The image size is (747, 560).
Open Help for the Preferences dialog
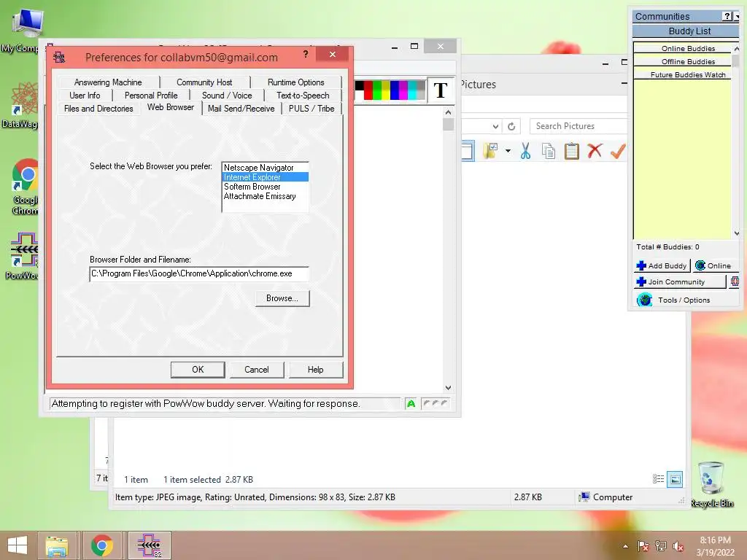point(315,370)
